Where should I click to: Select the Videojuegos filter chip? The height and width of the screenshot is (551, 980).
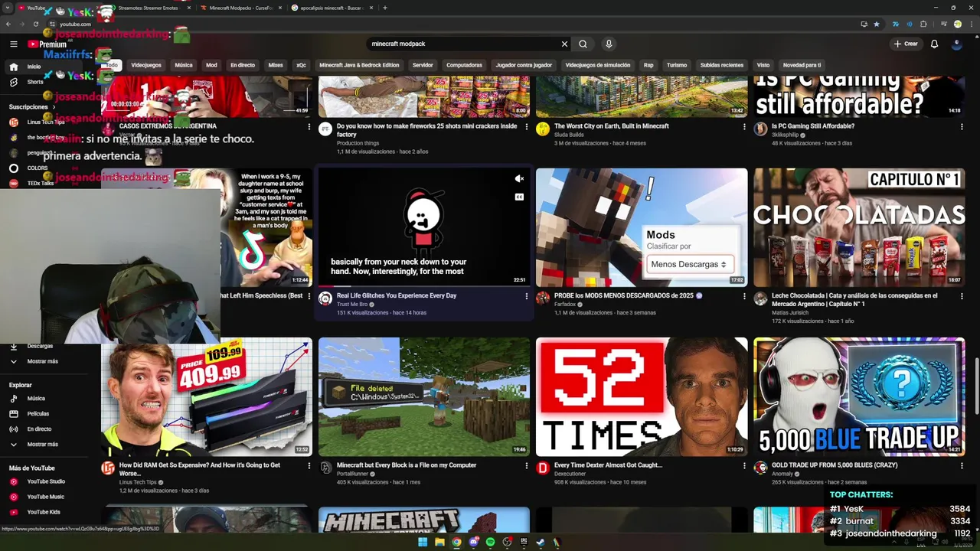coord(146,65)
